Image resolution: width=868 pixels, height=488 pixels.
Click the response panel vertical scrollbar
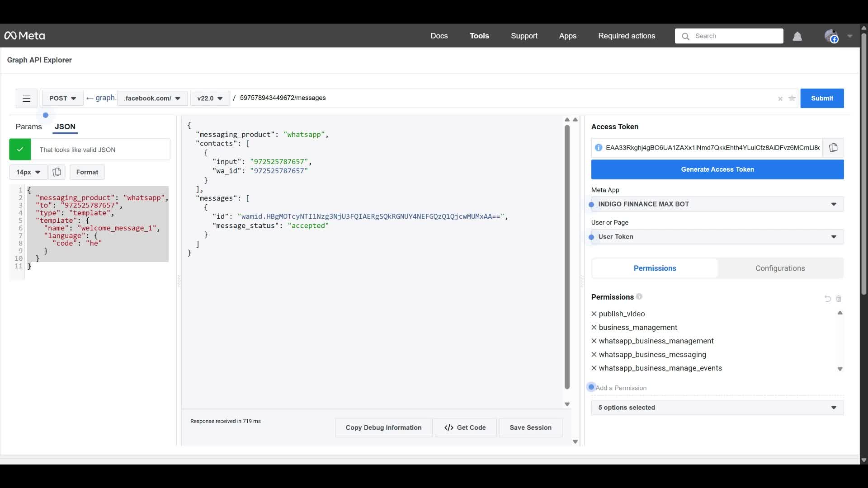(567, 257)
